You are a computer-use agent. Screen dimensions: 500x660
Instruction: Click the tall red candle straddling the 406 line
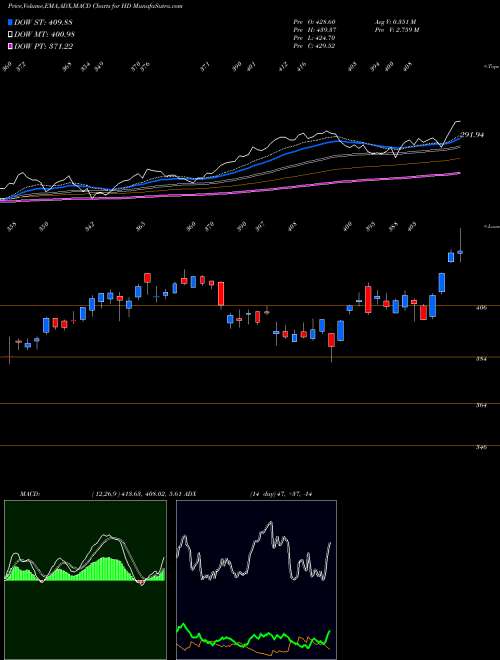point(368,300)
